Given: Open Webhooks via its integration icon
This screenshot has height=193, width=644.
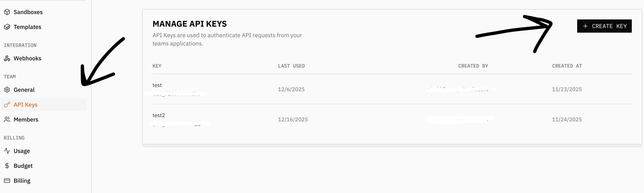Looking at the screenshot, I should click(7, 58).
